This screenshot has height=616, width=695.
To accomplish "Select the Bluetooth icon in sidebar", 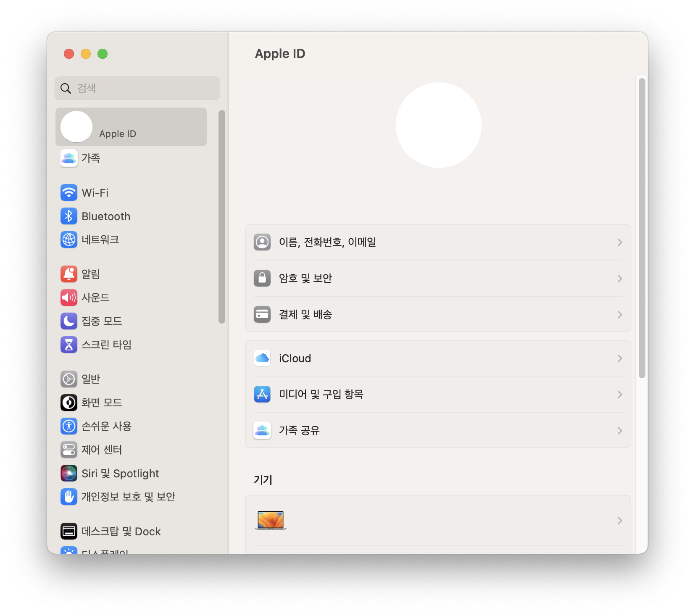I will 69,216.
